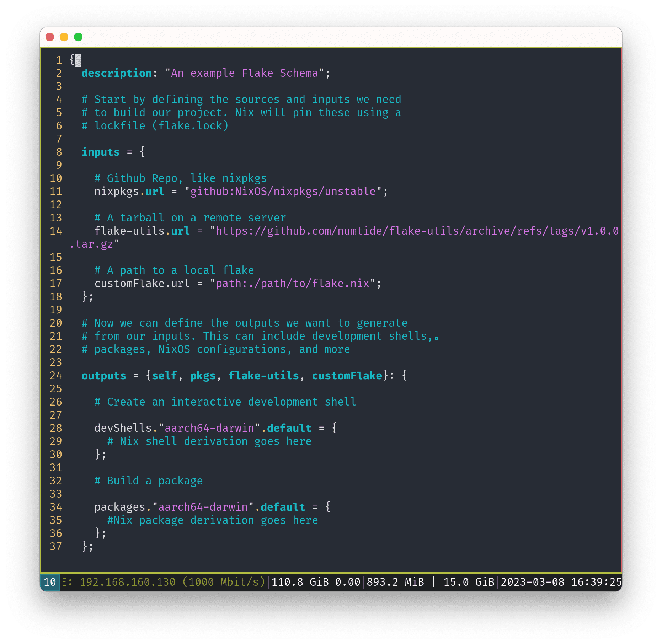Image resolution: width=662 pixels, height=644 pixels.
Task: Click the closing '};' on line 18
Action: point(88,297)
